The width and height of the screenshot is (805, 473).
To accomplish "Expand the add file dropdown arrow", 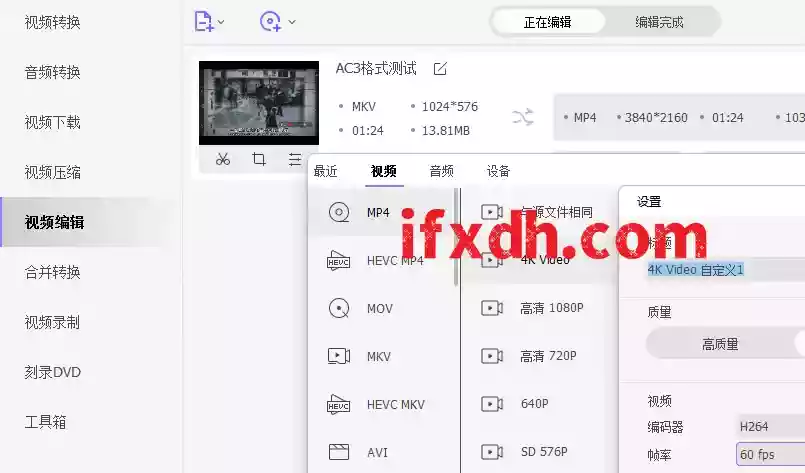I will [x=221, y=22].
